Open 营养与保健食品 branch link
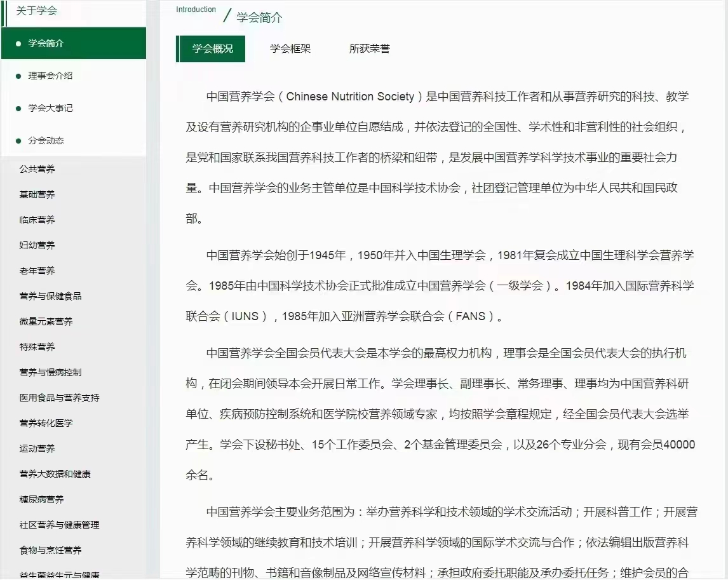The image size is (728, 580). pos(50,296)
